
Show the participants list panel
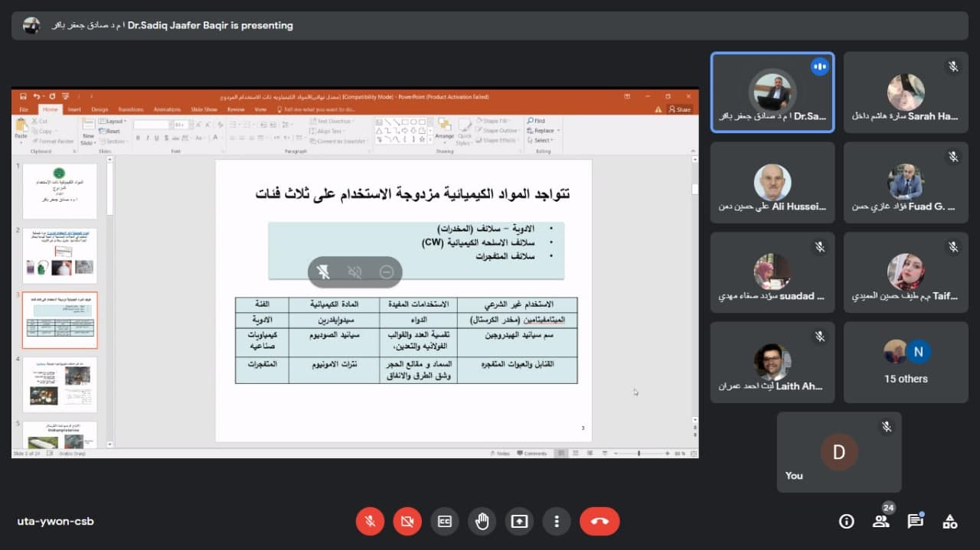click(880, 522)
